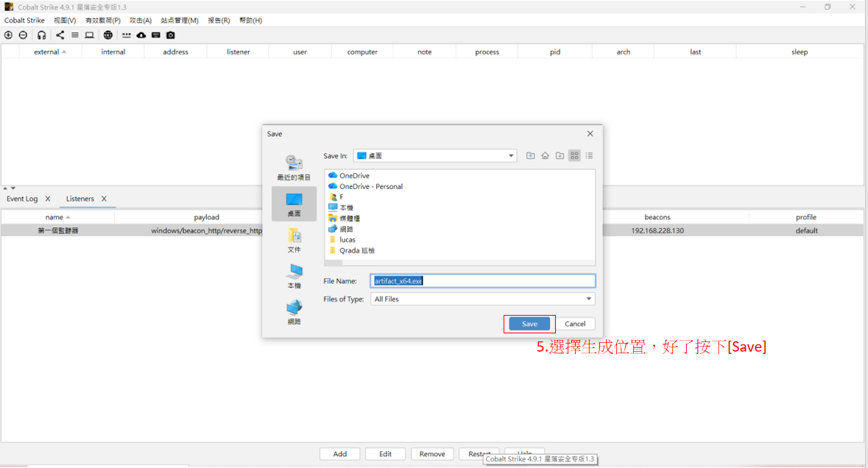Close the Listeners tab
This screenshot has height=468, width=868.
coord(104,199)
